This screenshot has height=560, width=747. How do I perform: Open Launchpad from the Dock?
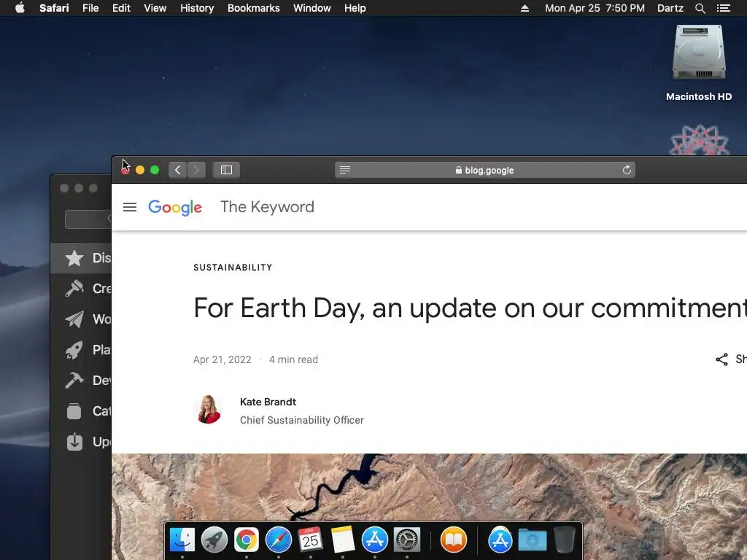tap(214, 540)
